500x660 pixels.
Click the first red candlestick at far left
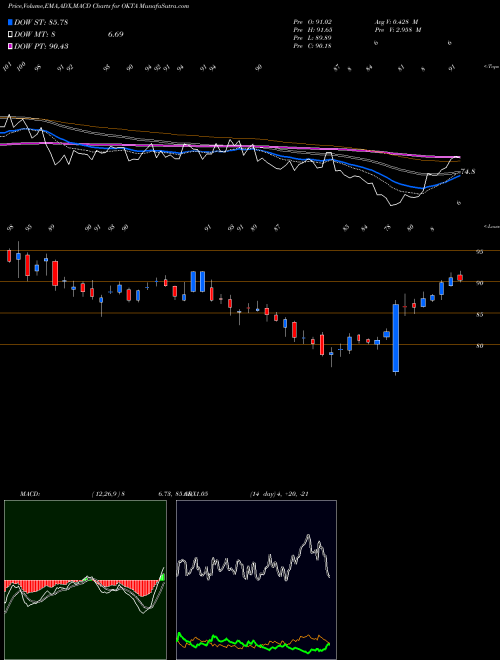click(9, 256)
